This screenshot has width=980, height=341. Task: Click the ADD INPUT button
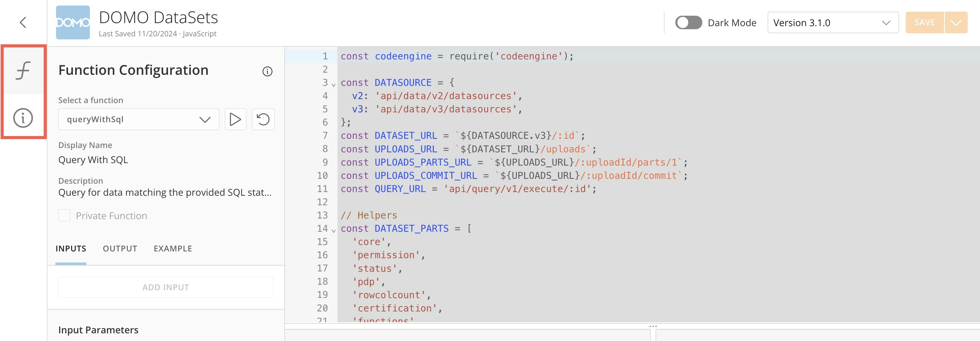coord(166,287)
